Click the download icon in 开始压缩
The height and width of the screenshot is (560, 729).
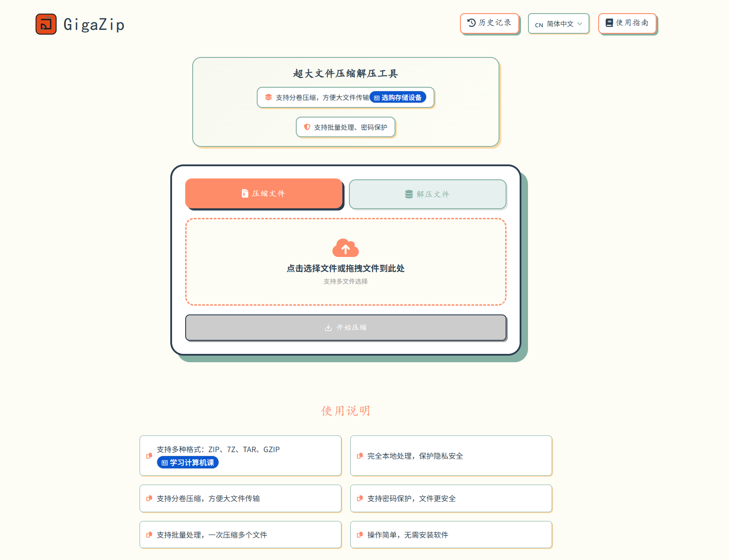click(x=328, y=328)
